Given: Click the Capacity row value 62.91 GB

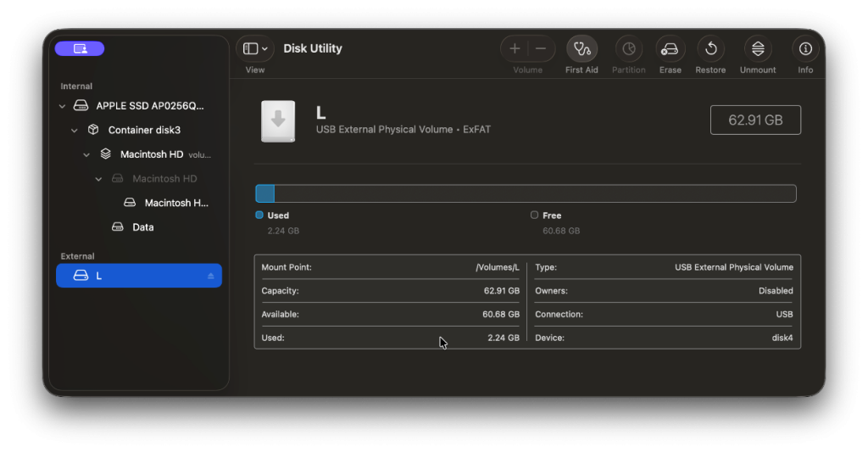Looking at the screenshot, I should pos(502,291).
